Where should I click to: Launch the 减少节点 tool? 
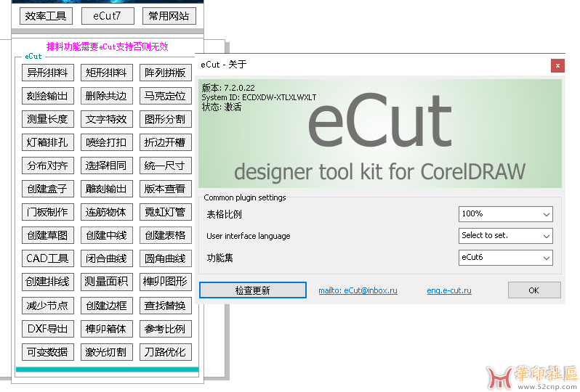48,306
